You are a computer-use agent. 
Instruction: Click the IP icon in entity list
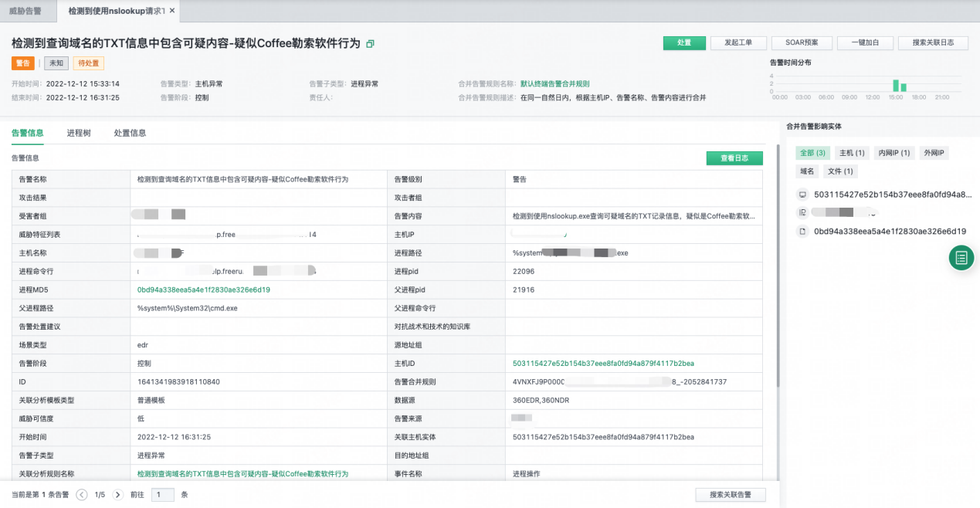click(x=802, y=212)
